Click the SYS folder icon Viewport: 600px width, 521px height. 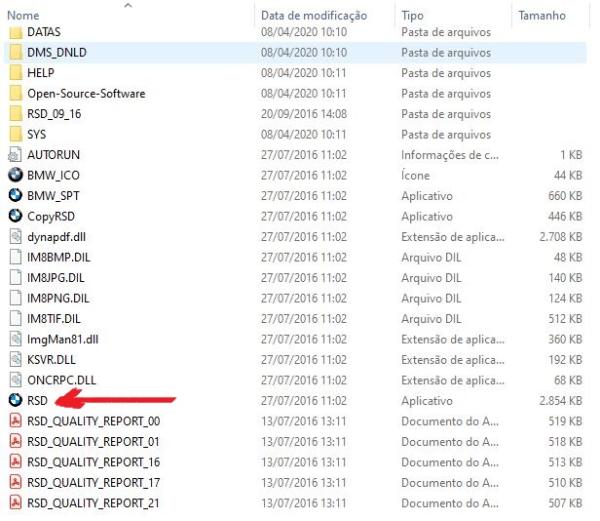tap(15, 134)
